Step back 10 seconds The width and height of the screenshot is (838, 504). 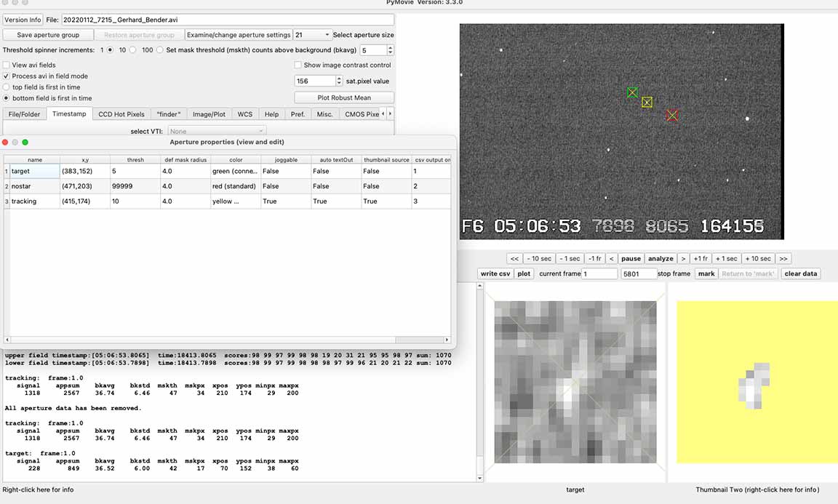point(539,259)
